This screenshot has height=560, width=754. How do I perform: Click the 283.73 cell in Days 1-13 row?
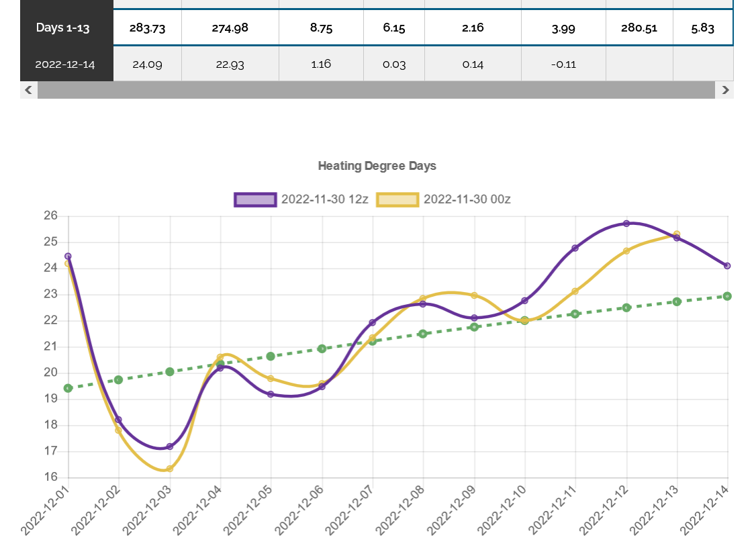point(147,28)
